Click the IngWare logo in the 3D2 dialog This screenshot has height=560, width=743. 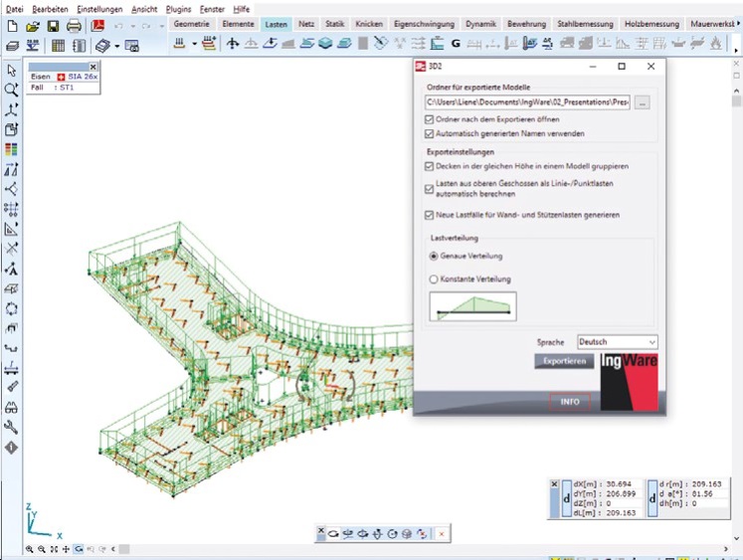[x=630, y=381]
